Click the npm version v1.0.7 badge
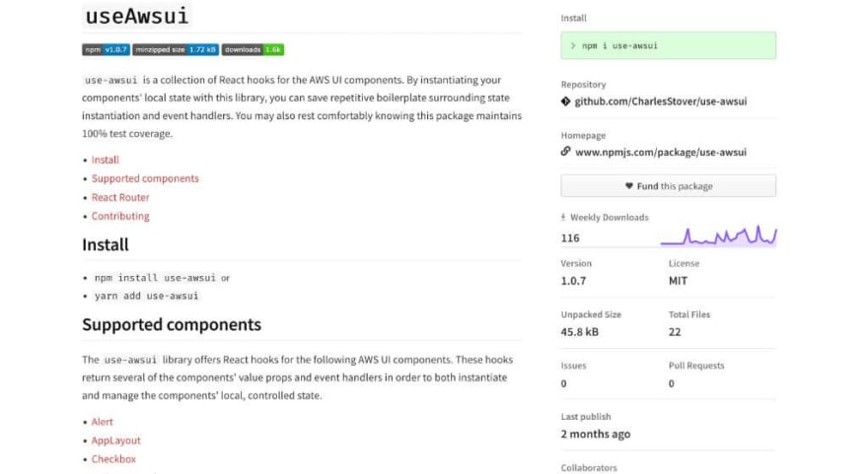 (106, 50)
